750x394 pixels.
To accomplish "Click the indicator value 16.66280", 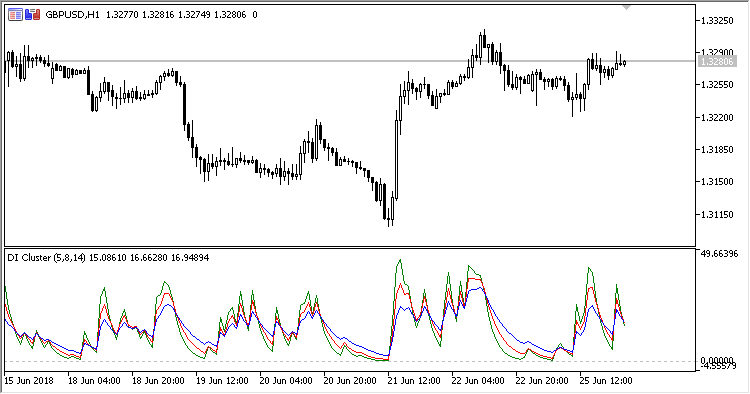I will pyautogui.click(x=149, y=258).
